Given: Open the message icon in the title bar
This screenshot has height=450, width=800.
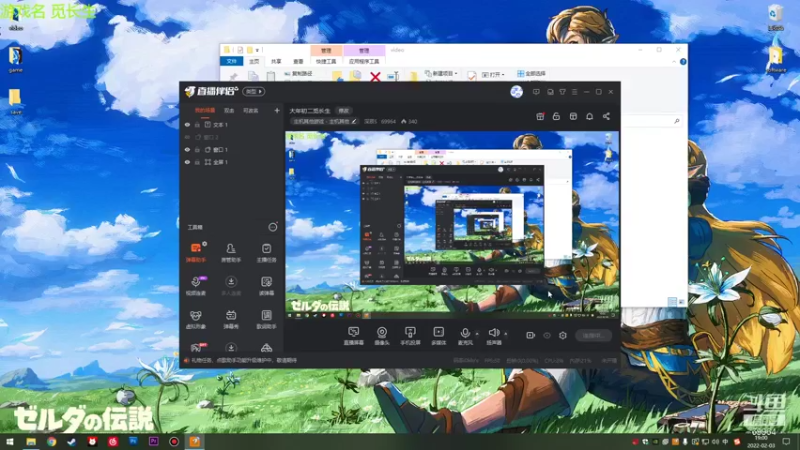Looking at the screenshot, I should coord(536,92).
